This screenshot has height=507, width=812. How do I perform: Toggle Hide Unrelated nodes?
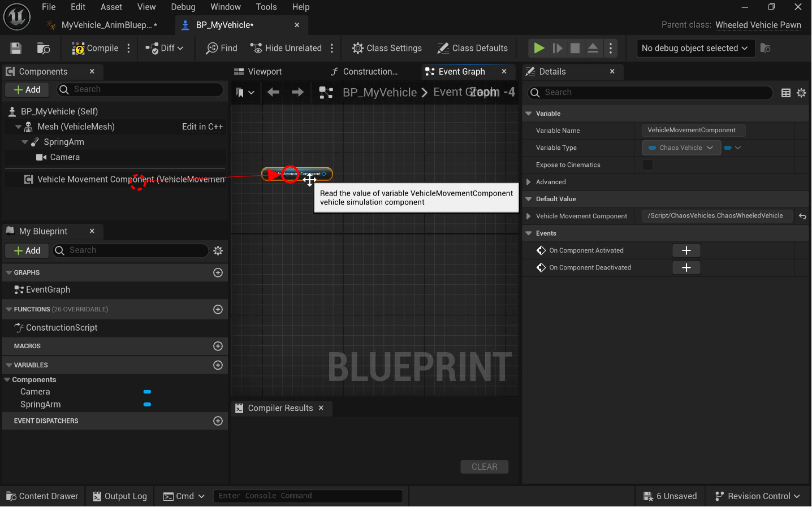(x=286, y=48)
